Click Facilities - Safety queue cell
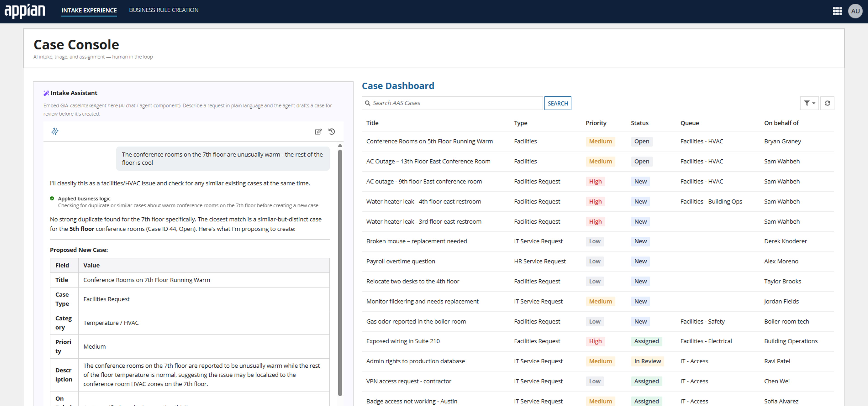 pos(703,322)
